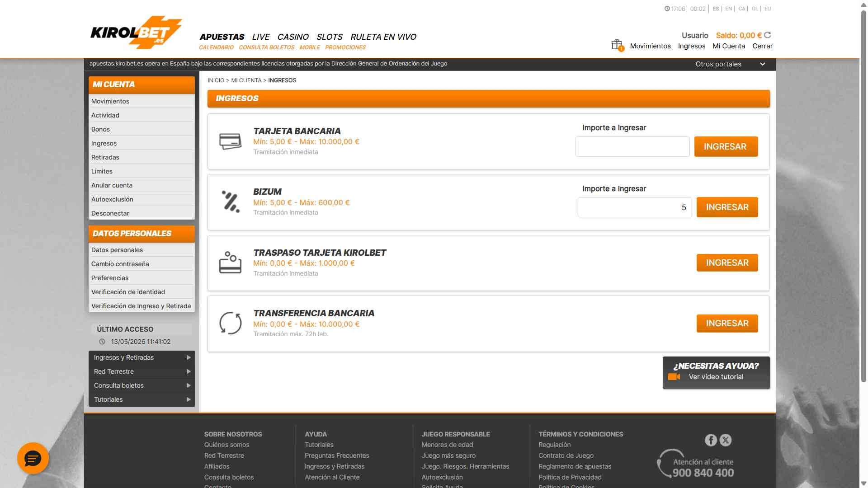Screen dimensions: 868x488
Task: Expand the Red Terrestre submenu
Action: [142, 371]
